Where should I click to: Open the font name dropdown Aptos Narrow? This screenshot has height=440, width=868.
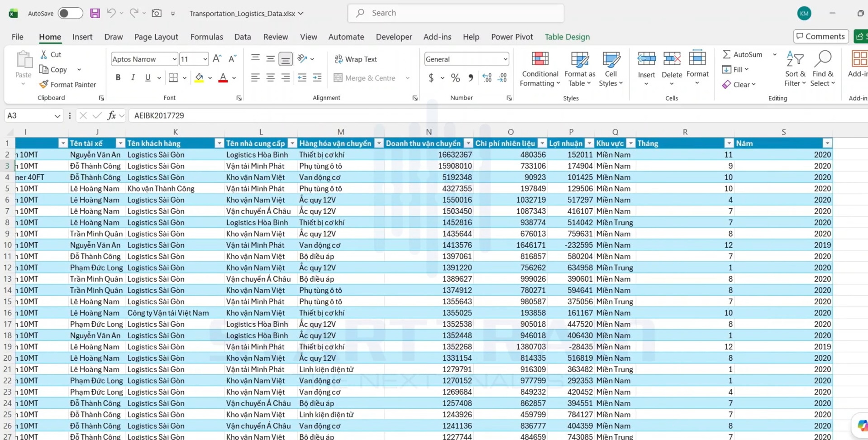point(174,59)
